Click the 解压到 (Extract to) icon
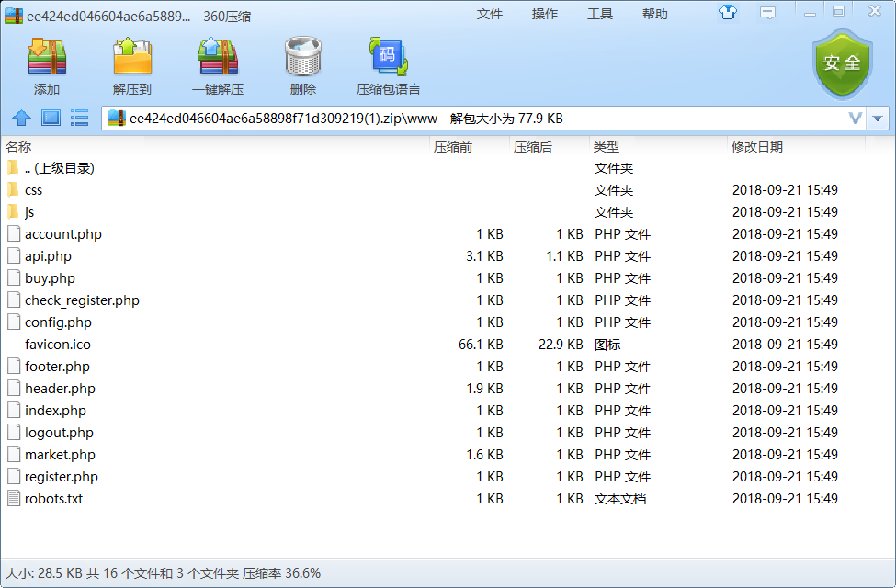This screenshot has width=896, height=588. pos(132,57)
